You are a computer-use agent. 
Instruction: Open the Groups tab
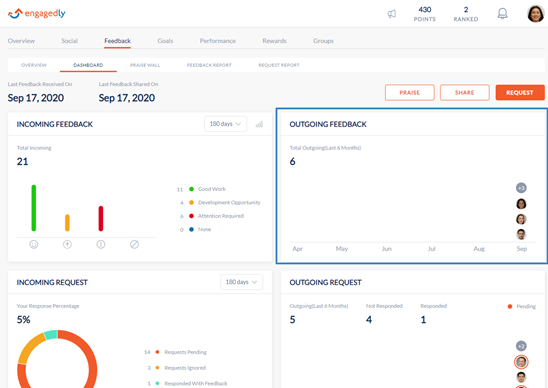pos(323,41)
